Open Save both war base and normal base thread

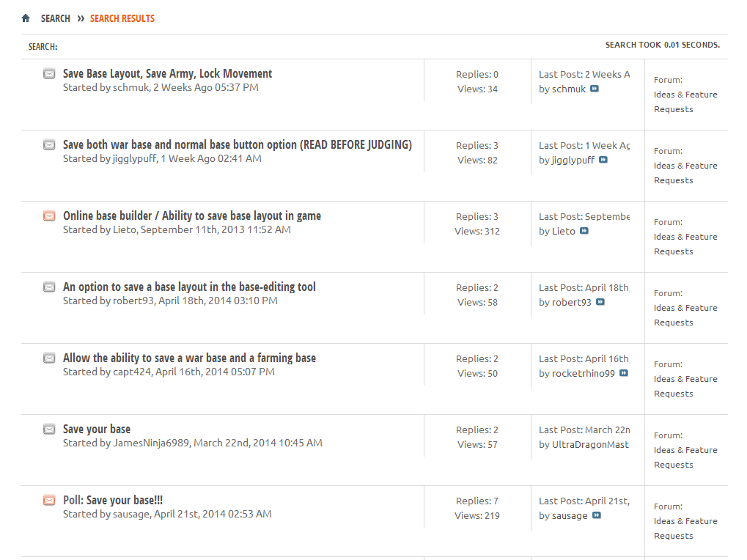click(x=237, y=144)
